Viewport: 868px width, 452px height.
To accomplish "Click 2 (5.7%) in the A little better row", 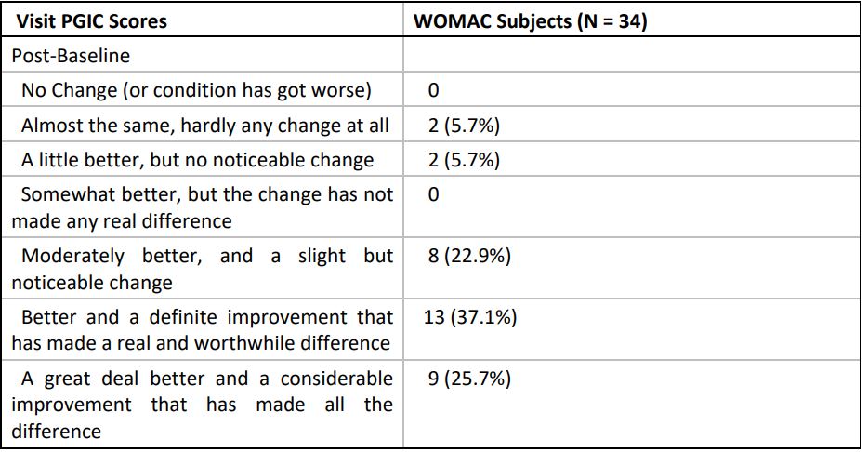I will (462, 160).
